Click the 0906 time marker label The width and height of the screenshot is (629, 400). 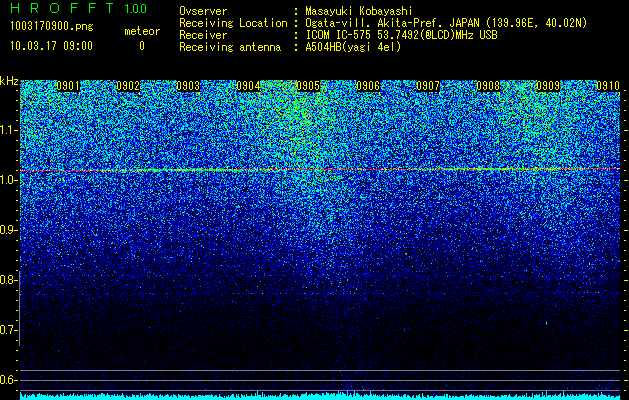point(368,86)
